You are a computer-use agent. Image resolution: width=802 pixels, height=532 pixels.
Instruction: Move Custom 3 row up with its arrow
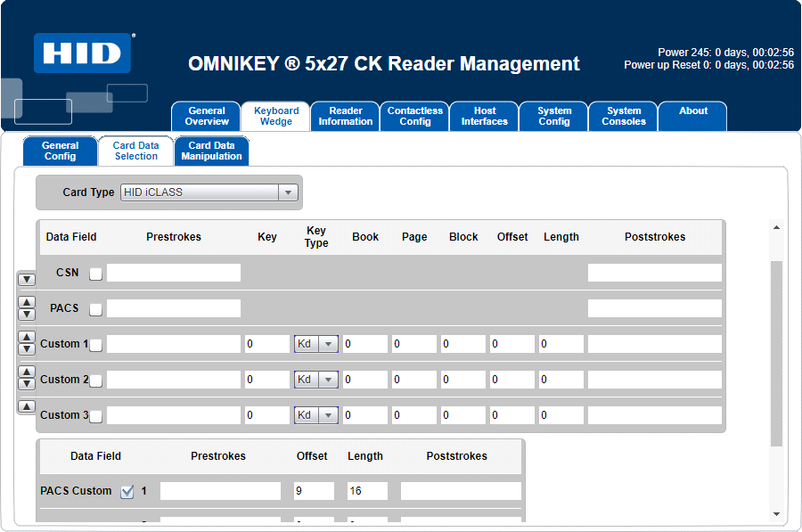click(26, 405)
